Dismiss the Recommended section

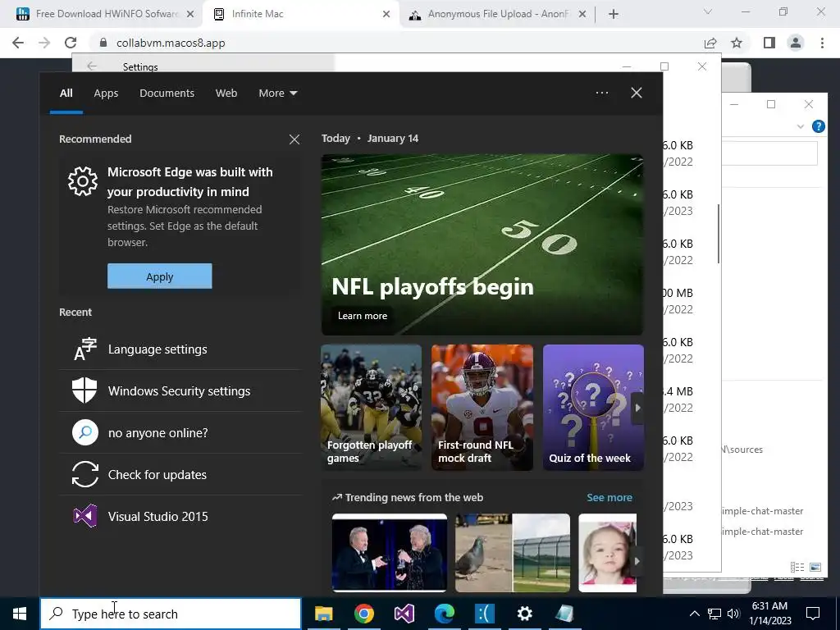coord(294,139)
